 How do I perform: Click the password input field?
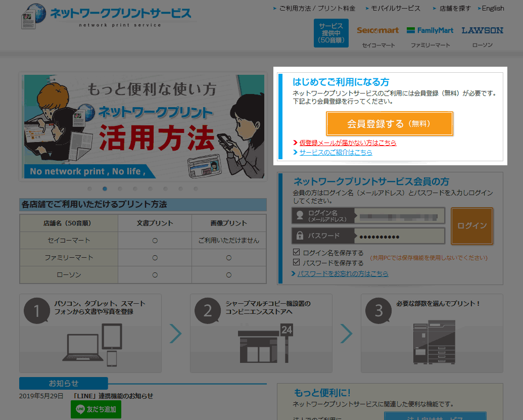click(x=398, y=236)
